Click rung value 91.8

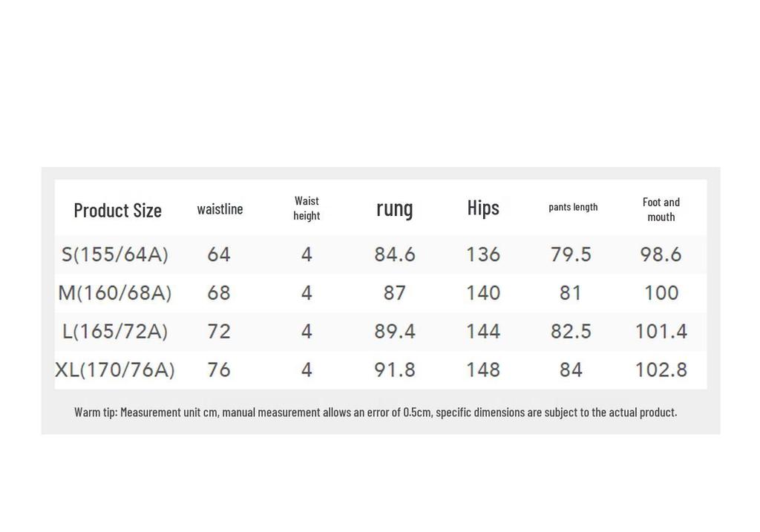point(395,370)
